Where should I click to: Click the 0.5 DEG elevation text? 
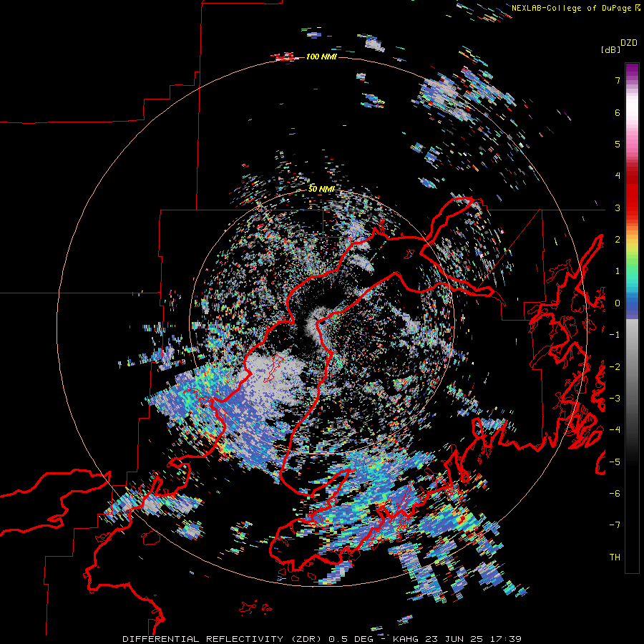point(351,639)
